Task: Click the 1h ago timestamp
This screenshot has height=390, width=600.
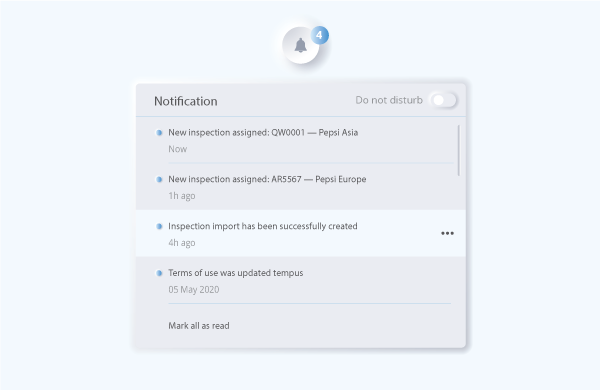Action: (x=182, y=196)
